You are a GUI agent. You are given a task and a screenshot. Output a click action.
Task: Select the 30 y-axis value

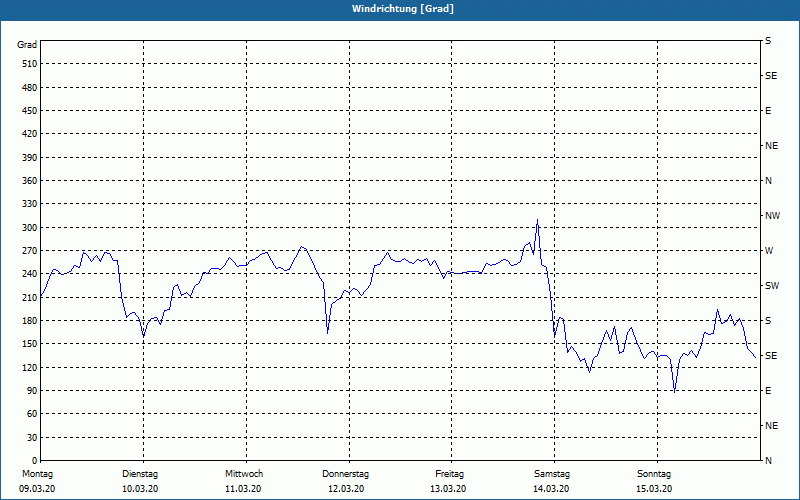[32, 438]
